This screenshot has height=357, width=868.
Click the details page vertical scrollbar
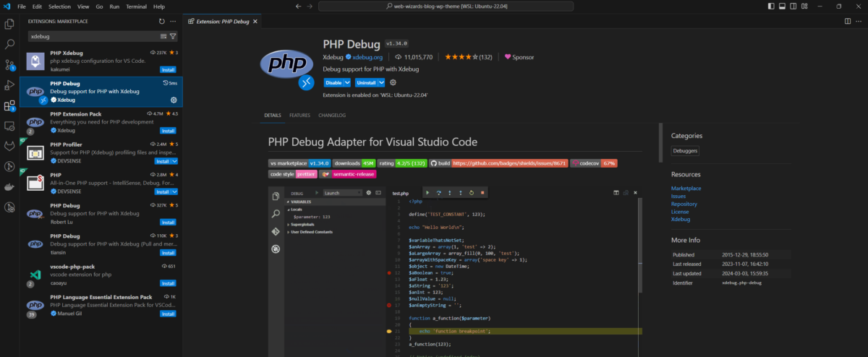coord(661,142)
